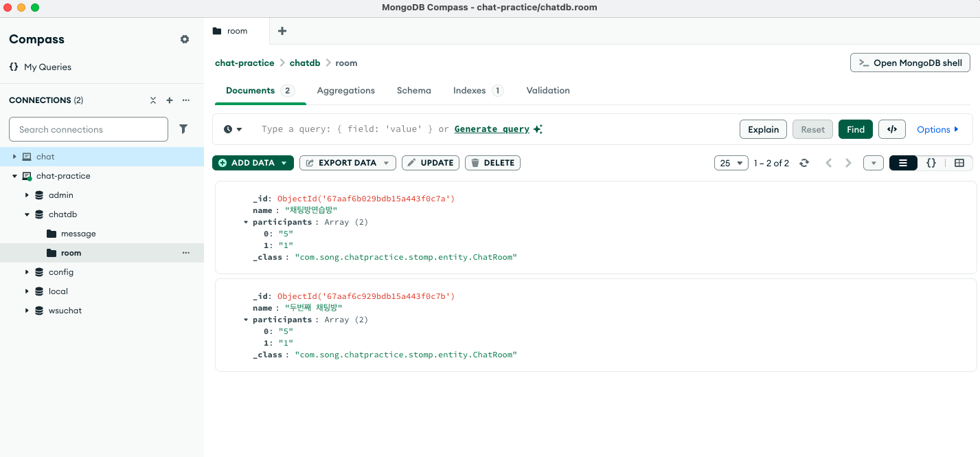Switch to Table view

(959, 163)
